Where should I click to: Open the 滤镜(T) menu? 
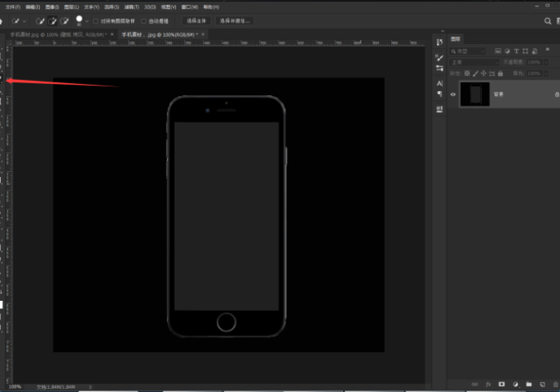(131, 6)
